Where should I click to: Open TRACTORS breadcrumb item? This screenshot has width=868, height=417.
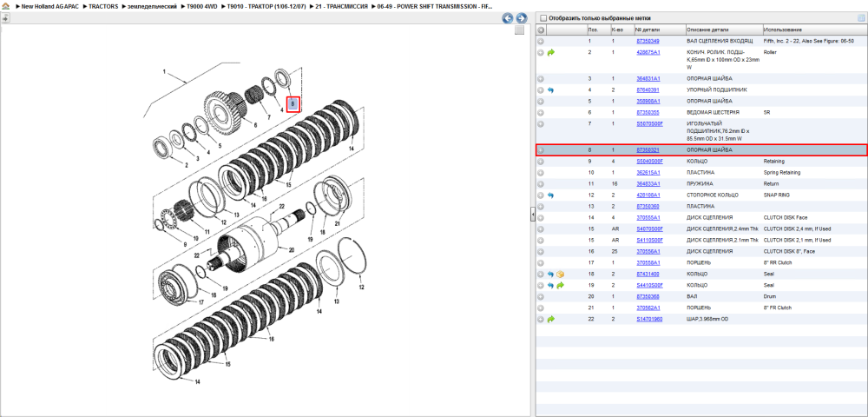tap(104, 6)
